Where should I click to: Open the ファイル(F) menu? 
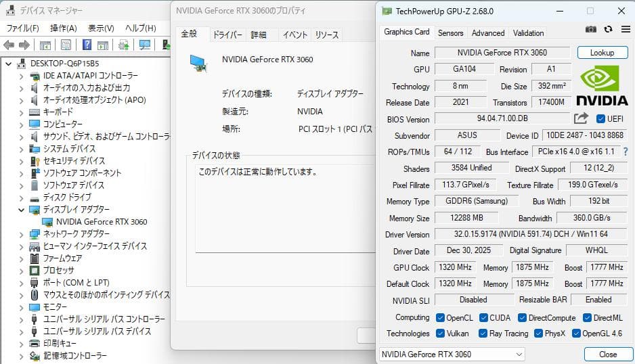click(23, 28)
